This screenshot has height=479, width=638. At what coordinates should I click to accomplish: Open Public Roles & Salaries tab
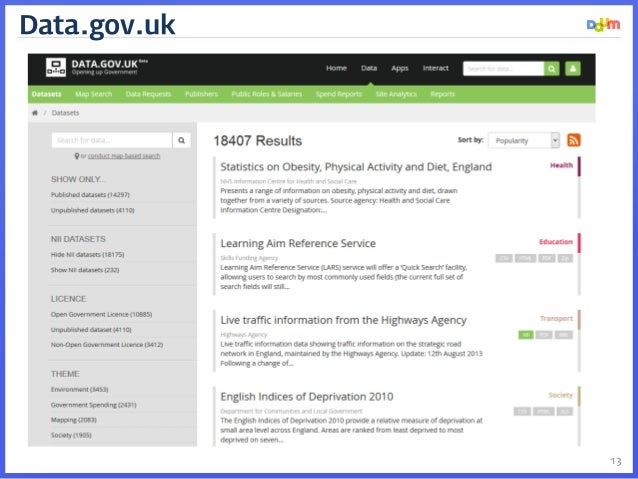(x=267, y=94)
